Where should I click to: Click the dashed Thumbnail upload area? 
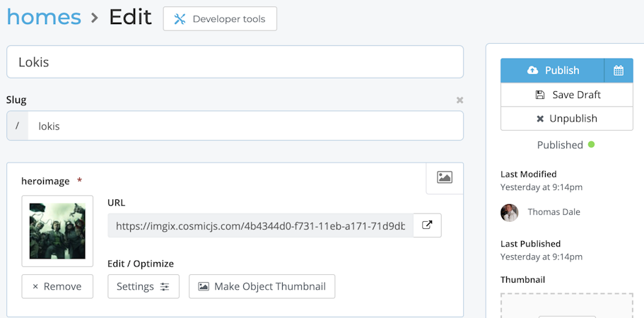click(567, 305)
